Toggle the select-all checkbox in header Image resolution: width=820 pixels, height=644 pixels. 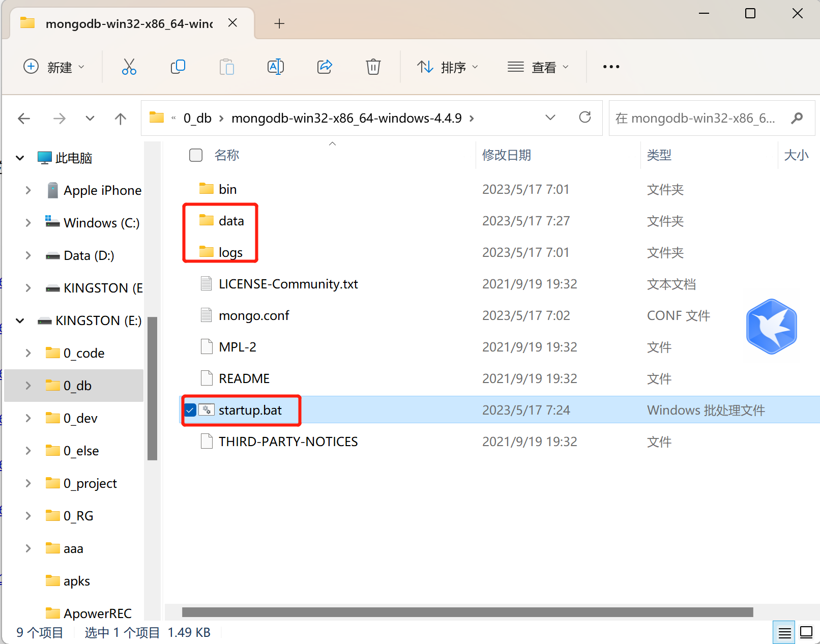click(196, 155)
